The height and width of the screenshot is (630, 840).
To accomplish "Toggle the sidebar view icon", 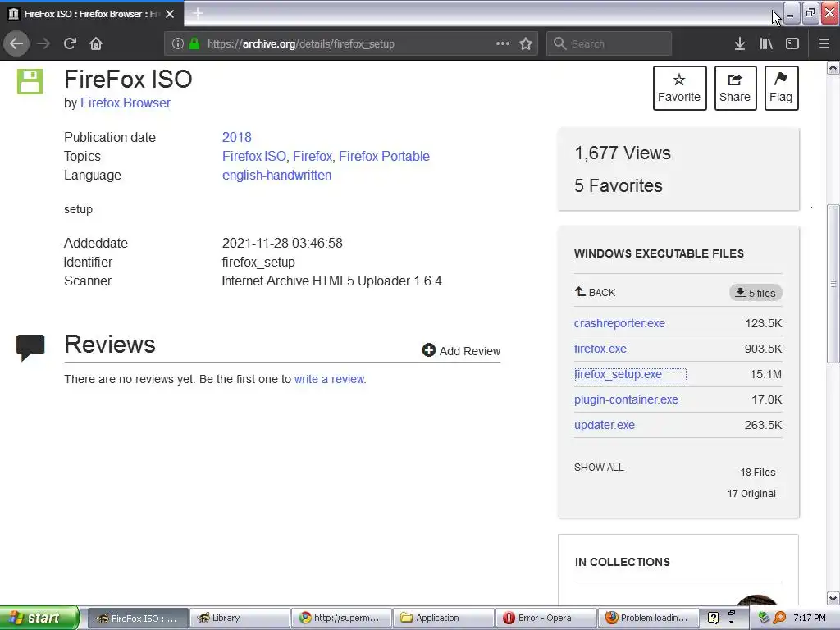I will [x=792, y=43].
